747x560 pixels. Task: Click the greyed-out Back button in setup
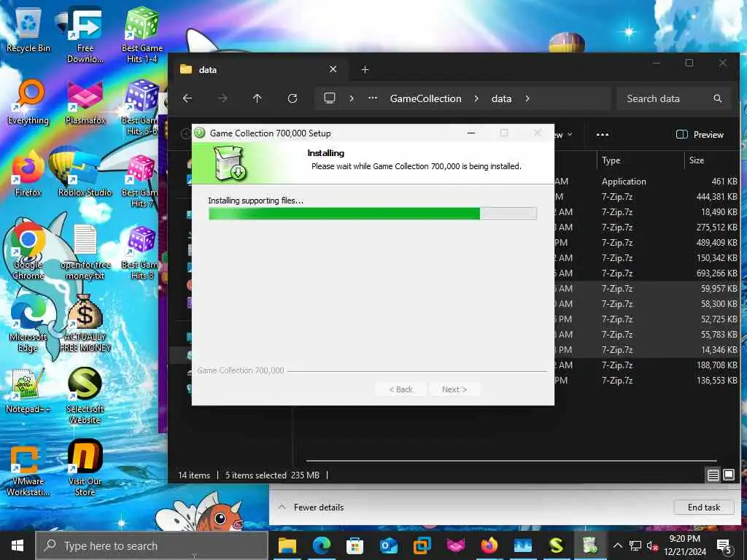[400, 389]
